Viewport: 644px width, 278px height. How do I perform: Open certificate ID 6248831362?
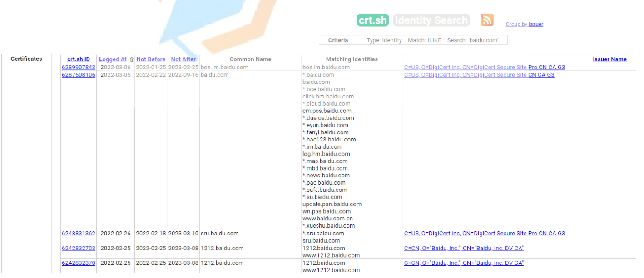click(79, 234)
